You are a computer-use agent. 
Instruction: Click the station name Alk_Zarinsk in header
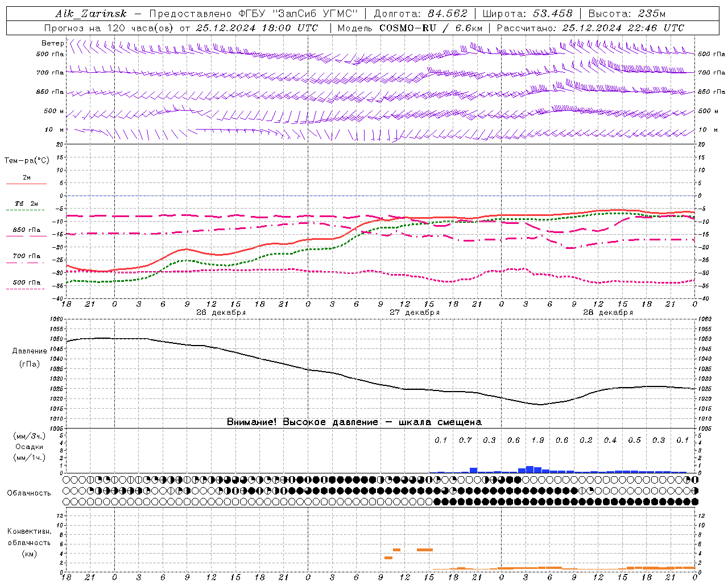(x=91, y=14)
